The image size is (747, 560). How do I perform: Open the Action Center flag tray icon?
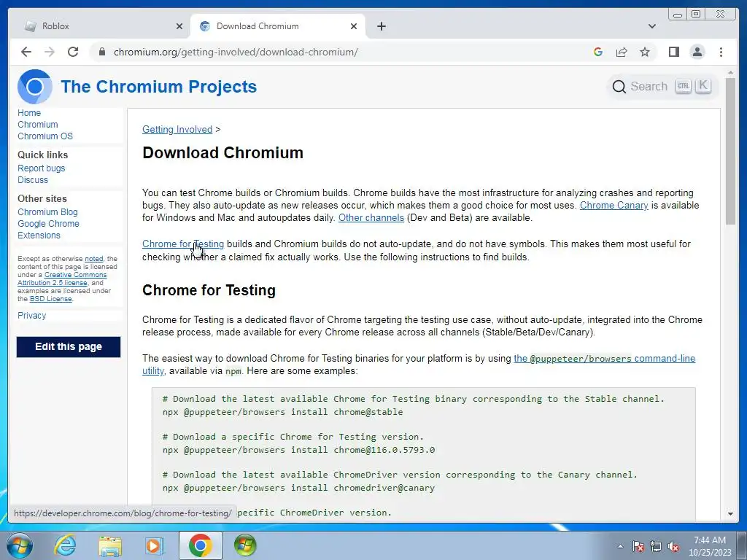click(638, 547)
